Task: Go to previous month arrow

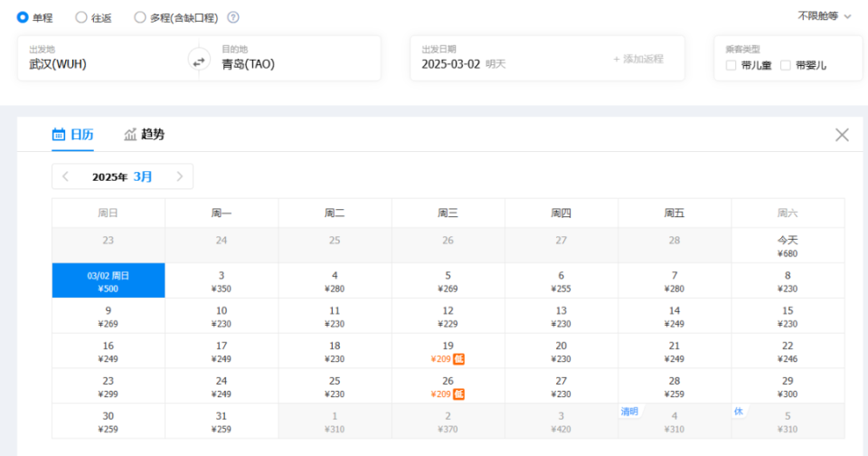Action: click(65, 176)
